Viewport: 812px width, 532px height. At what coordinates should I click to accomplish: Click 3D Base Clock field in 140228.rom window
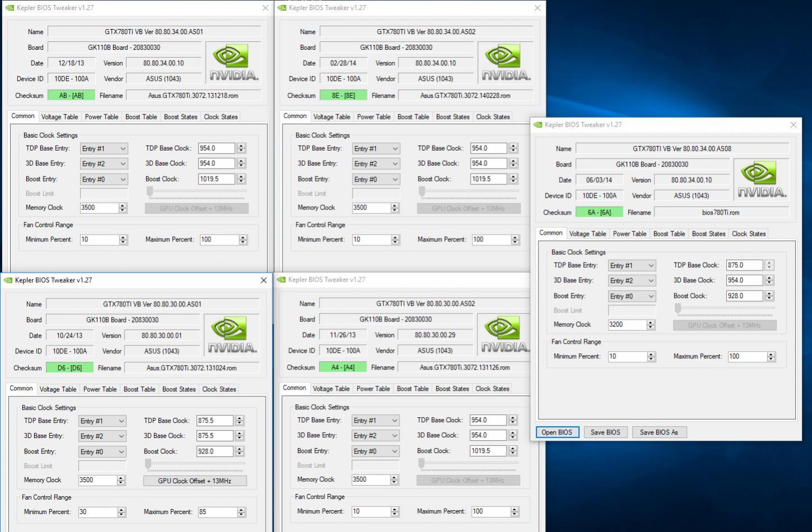(489, 164)
